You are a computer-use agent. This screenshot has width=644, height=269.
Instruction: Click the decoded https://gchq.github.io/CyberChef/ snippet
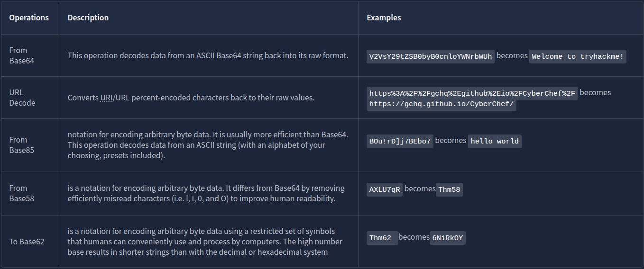[x=442, y=104]
